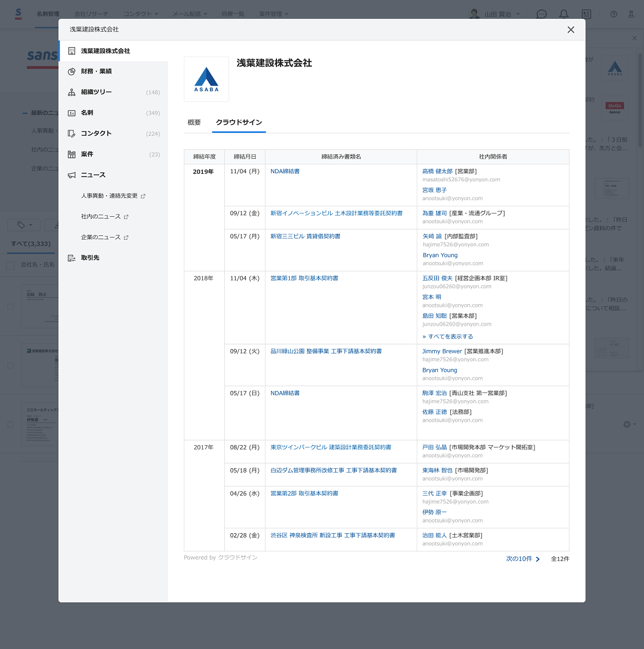
Task: Click the gear icon in background list
Action: click(627, 424)
